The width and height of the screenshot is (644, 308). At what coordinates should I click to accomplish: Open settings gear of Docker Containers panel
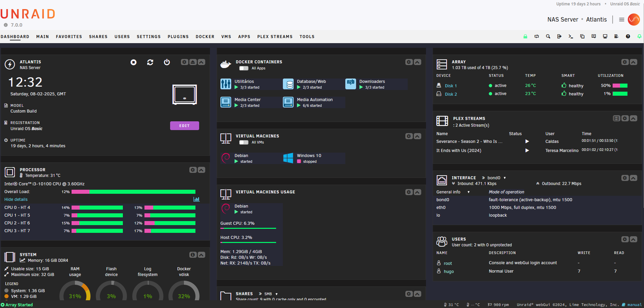click(409, 62)
